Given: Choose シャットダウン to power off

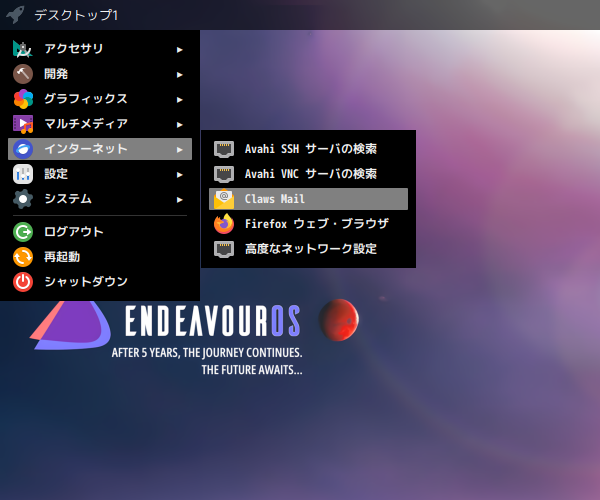Looking at the screenshot, I should tap(100, 282).
